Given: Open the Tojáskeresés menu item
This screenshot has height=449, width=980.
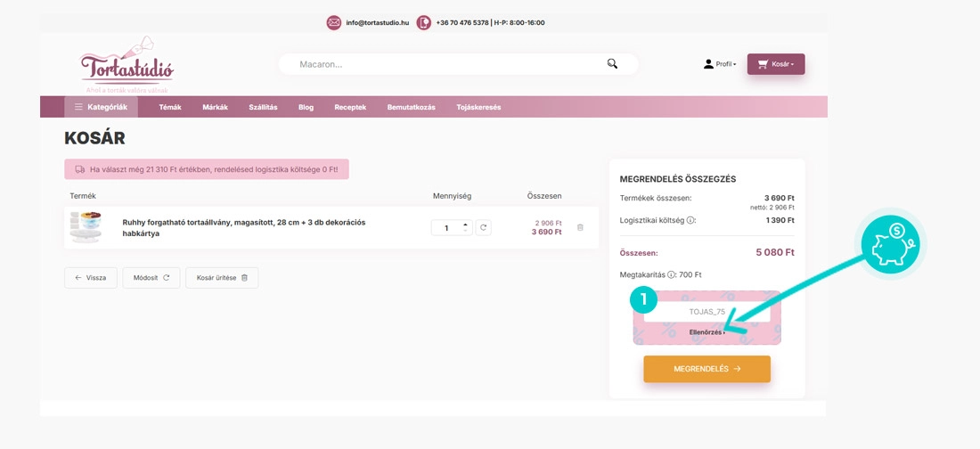Looking at the screenshot, I should [478, 107].
